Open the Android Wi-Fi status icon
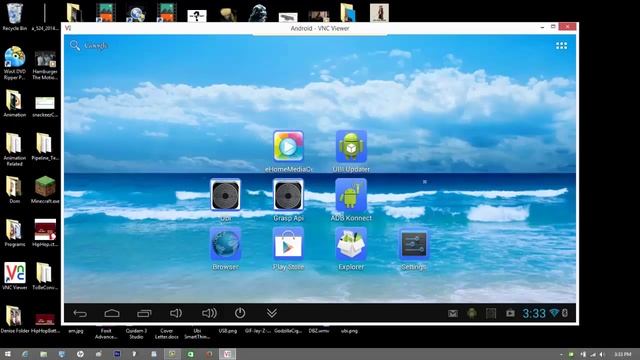This screenshot has width=640, height=360. tap(554, 313)
